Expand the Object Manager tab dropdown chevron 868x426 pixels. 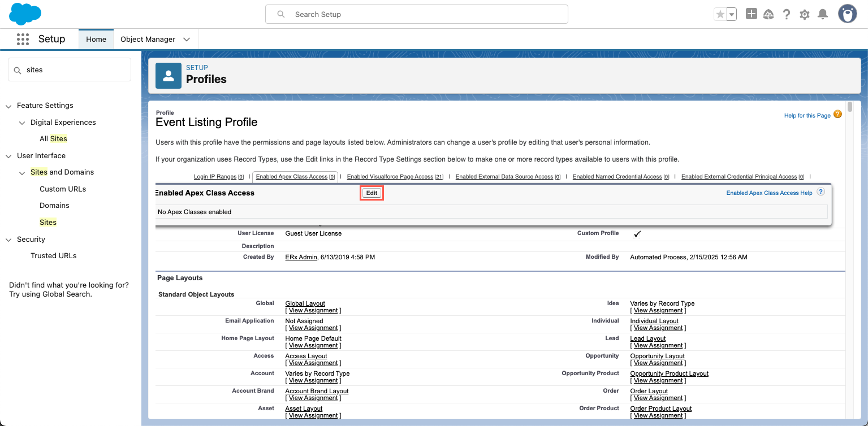coord(187,40)
